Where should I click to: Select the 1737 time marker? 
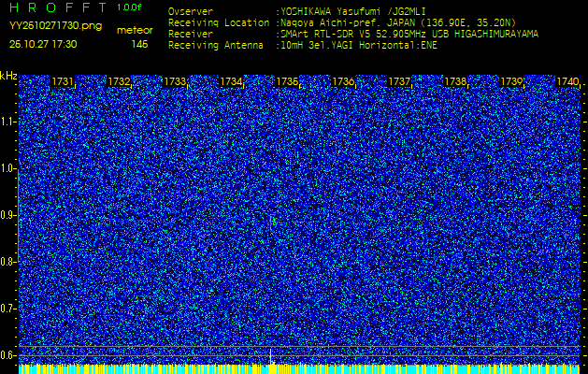click(399, 82)
